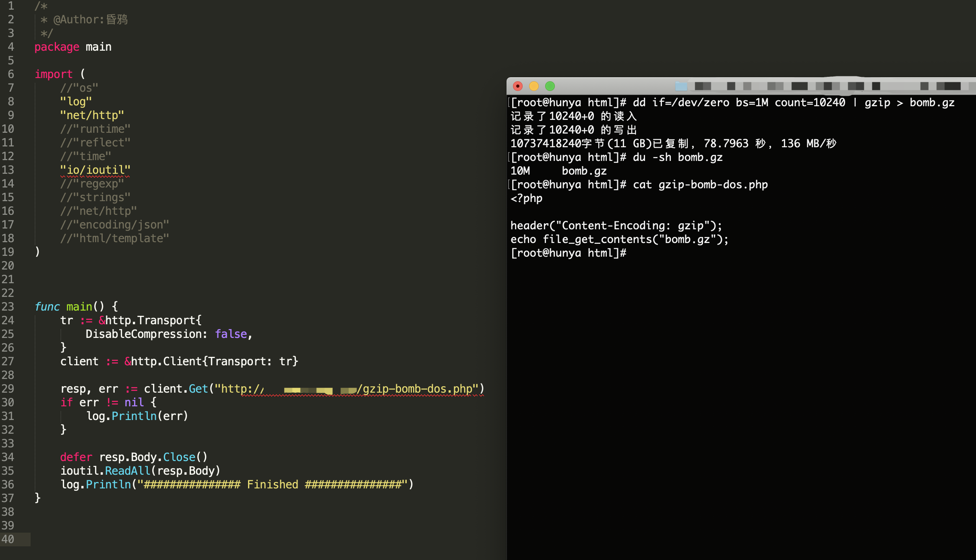Click the last terminal prompt line
Viewport: 976px width, 560px height.
tap(568, 253)
